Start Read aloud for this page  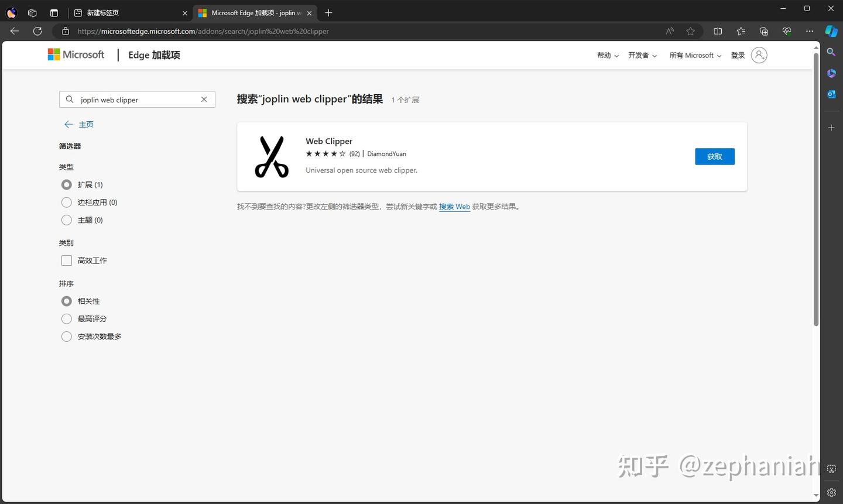(x=669, y=31)
